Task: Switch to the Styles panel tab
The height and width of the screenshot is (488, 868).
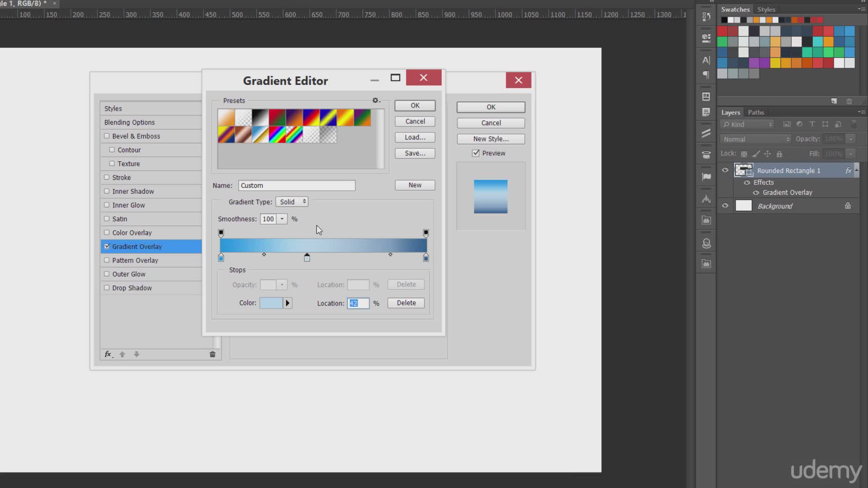Action: point(766,9)
